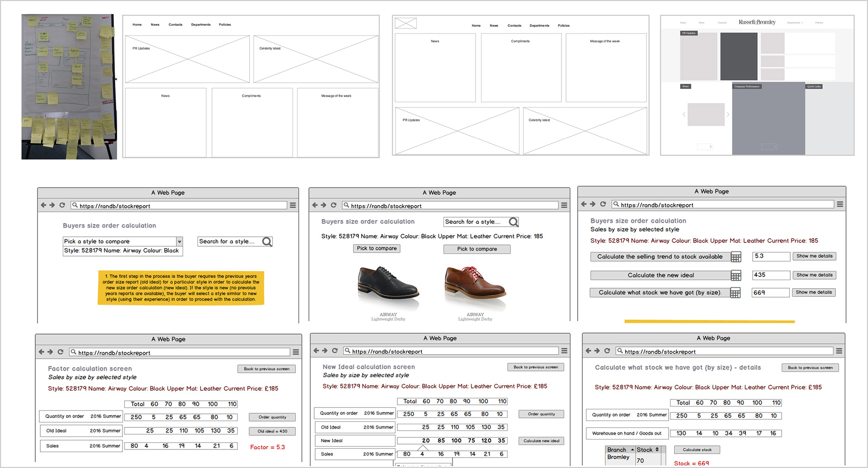868x468 pixels.
Task: Click the back arrow in the window with the yellow note
Action: (43, 205)
